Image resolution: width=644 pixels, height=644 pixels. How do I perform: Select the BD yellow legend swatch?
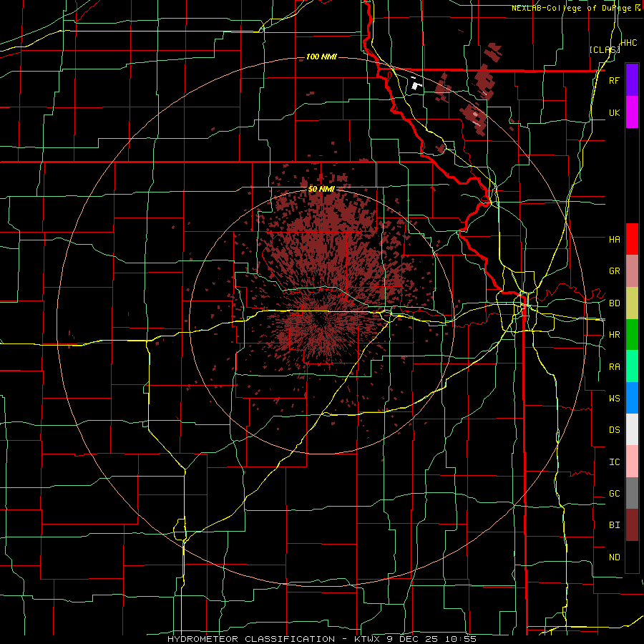(x=632, y=303)
